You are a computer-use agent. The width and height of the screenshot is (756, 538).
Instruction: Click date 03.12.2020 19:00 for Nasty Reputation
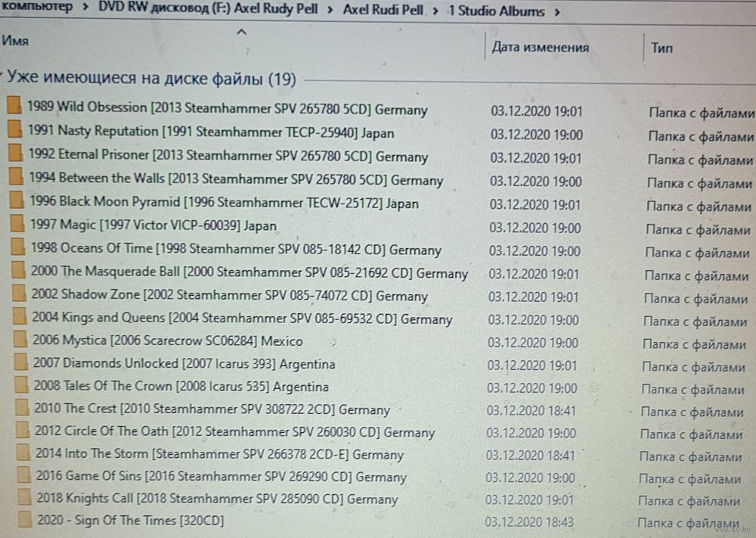[537, 135]
